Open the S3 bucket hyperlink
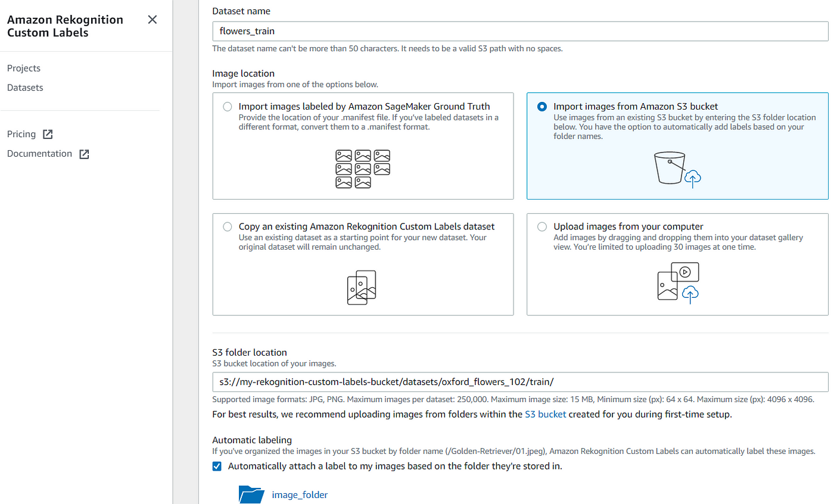Screen dimensions: 834x504 545,414
